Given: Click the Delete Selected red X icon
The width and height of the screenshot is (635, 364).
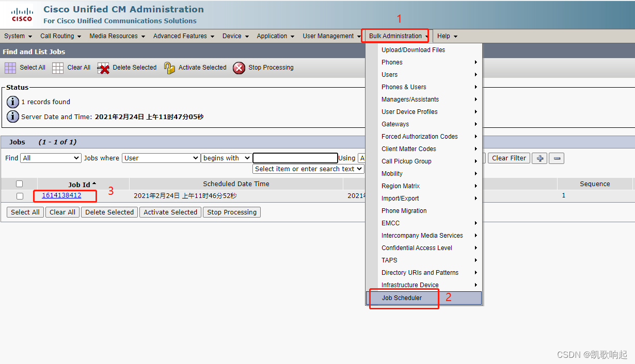Looking at the screenshot, I should (x=103, y=67).
